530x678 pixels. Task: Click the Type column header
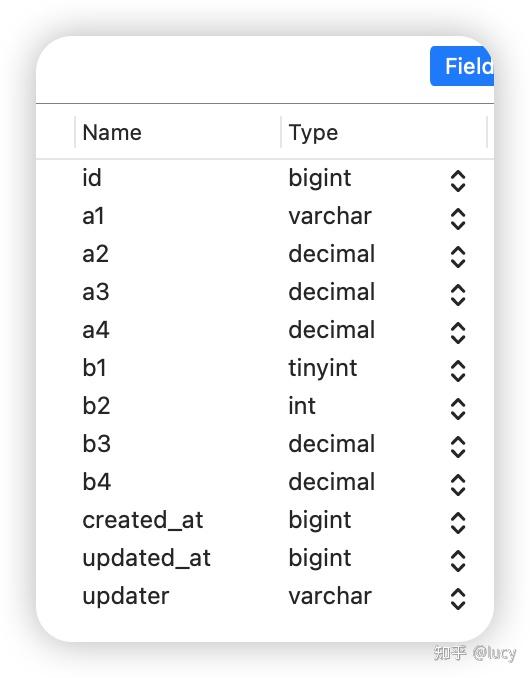point(384,132)
